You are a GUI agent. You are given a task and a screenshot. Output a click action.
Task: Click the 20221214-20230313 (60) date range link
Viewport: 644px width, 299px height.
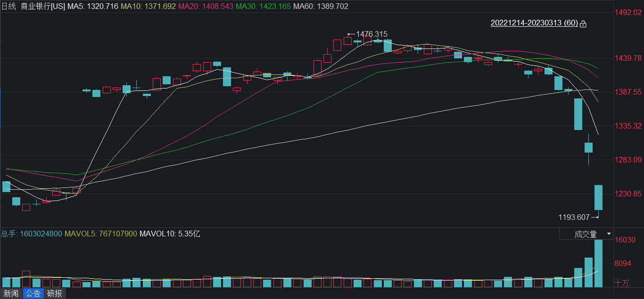[534, 23]
